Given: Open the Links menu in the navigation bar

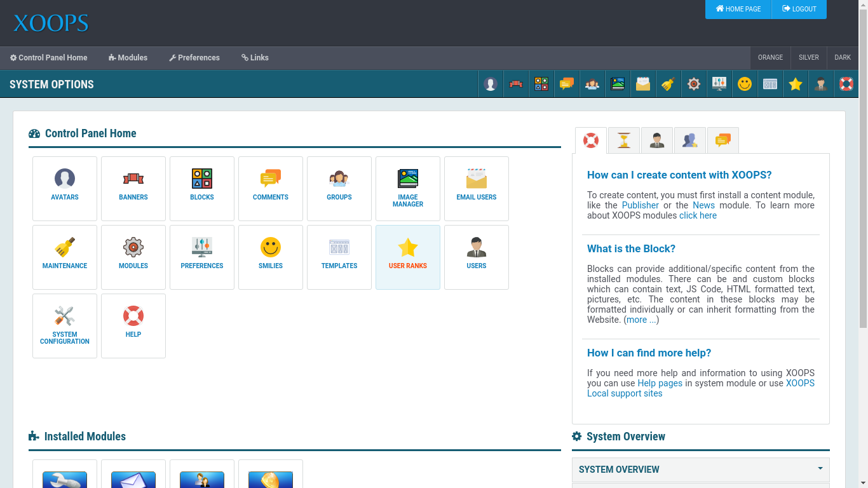Looking at the screenshot, I should 255,58.
